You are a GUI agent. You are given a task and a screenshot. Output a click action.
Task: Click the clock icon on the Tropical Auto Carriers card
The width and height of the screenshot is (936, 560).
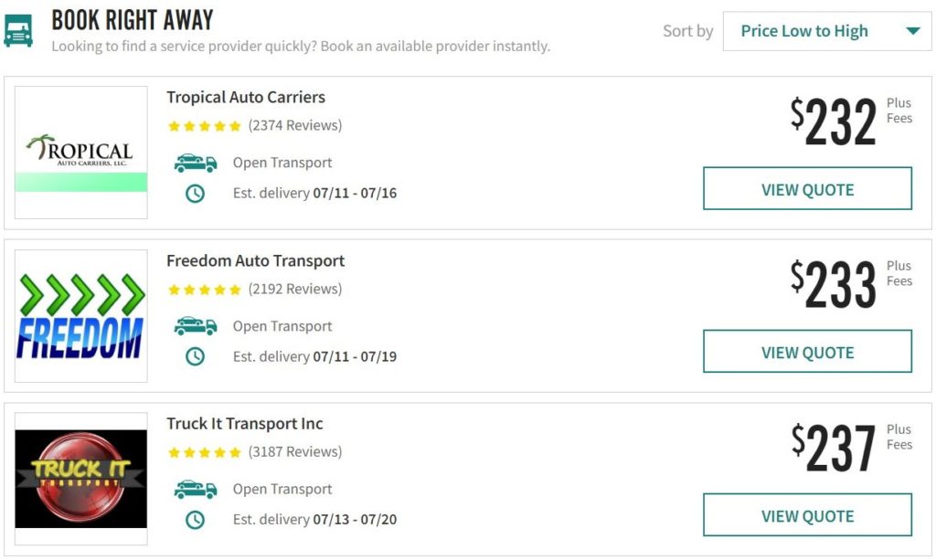point(194,193)
